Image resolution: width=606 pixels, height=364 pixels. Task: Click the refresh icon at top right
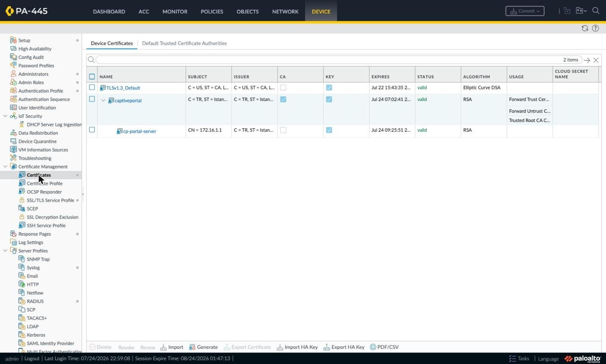point(585,28)
